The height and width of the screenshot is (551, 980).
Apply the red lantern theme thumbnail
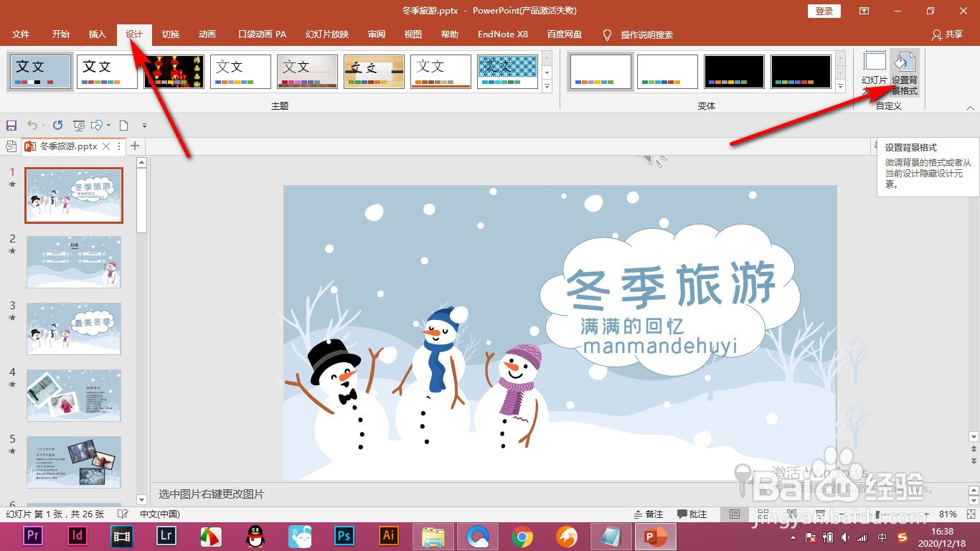(x=174, y=72)
